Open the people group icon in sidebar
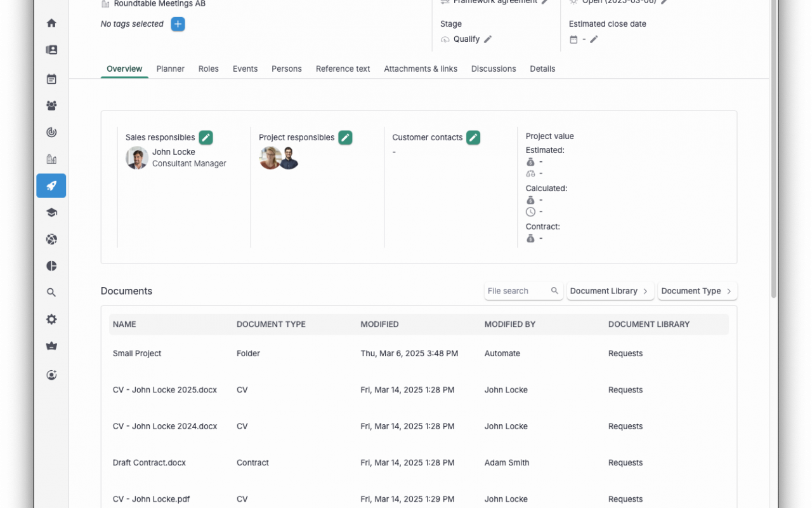Viewport: 812px width, 508px height. click(51, 106)
